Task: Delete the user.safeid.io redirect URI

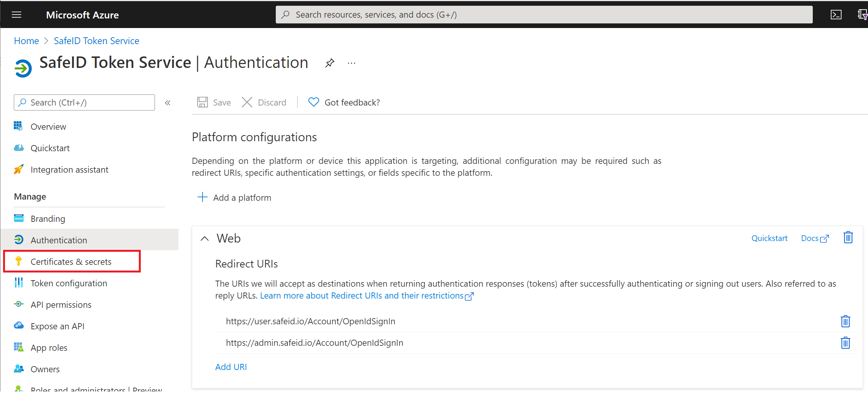Action: coord(845,321)
